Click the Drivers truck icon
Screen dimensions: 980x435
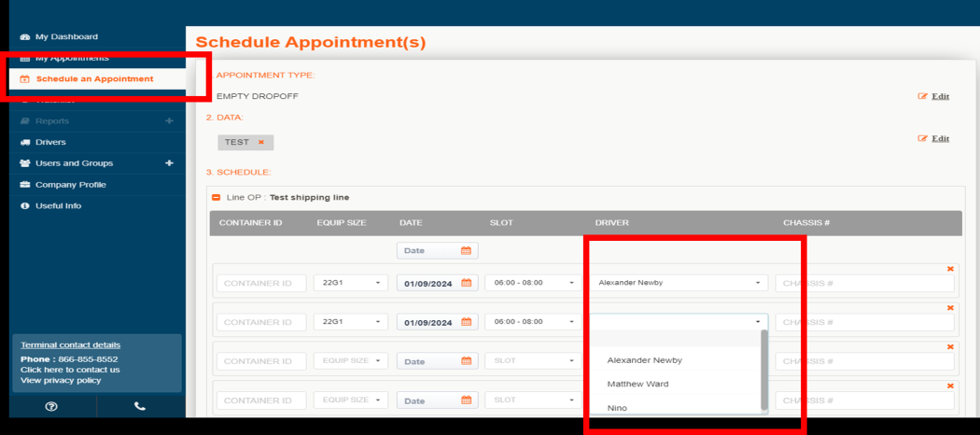pos(25,142)
